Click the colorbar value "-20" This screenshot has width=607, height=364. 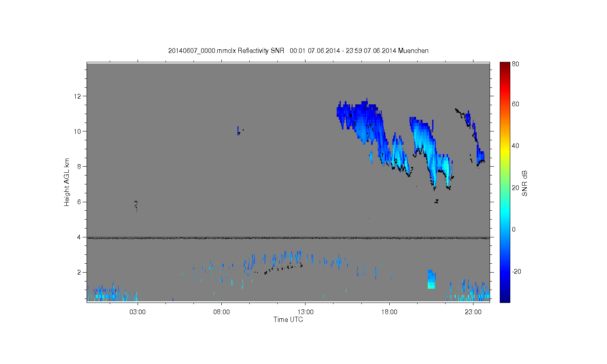tap(516, 271)
